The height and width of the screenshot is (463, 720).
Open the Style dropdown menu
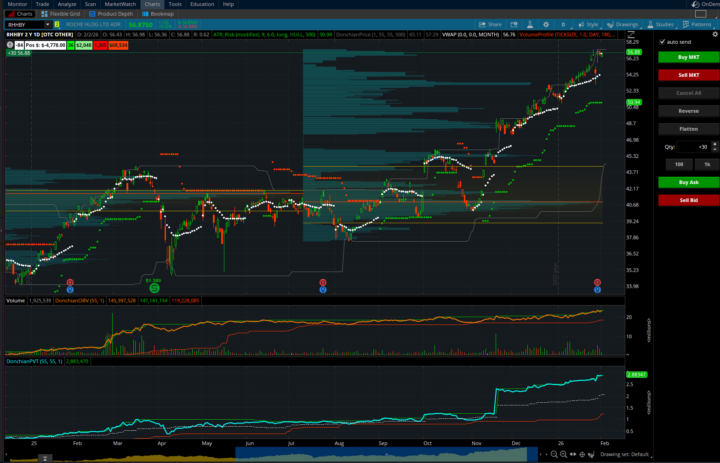[588, 25]
